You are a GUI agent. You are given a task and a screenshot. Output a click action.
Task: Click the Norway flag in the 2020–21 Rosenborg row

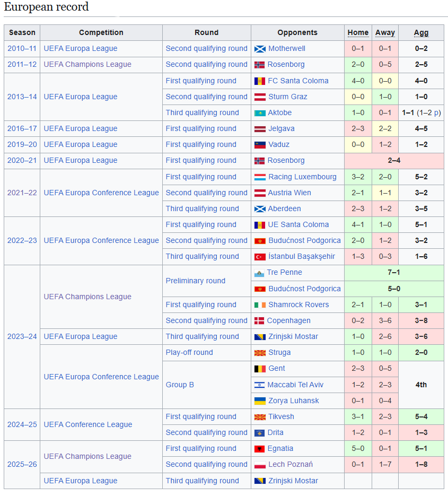260,161
